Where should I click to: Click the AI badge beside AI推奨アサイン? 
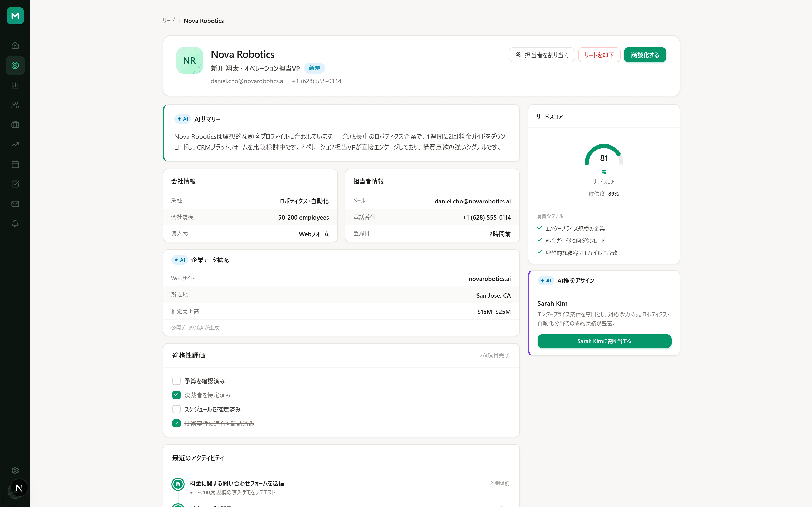tap(546, 281)
